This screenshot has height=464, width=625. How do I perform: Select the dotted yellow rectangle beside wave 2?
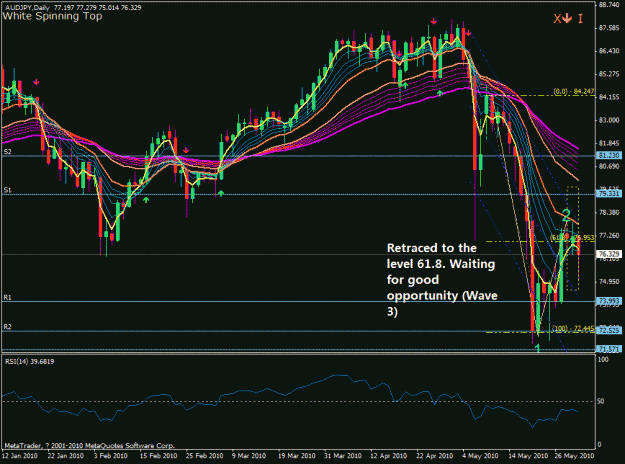(573, 238)
